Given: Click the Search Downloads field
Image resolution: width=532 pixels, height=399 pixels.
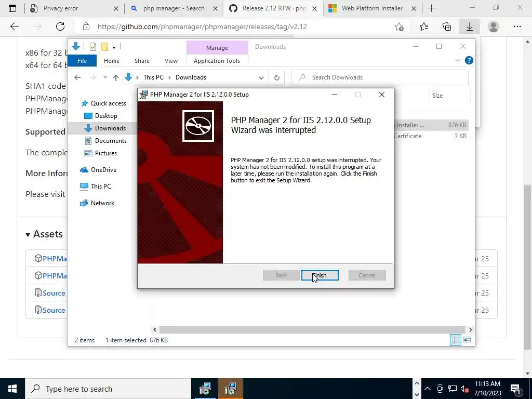Looking at the screenshot, I should tap(380, 77).
